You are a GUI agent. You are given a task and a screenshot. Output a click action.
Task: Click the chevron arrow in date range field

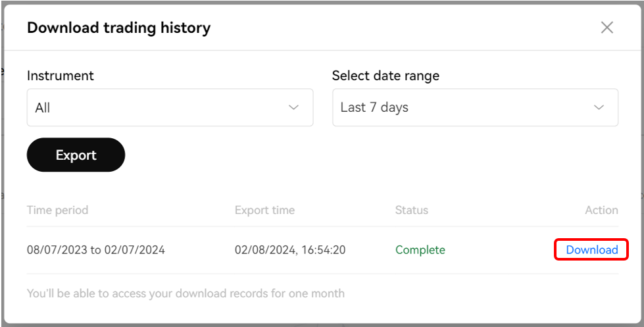point(599,108)
